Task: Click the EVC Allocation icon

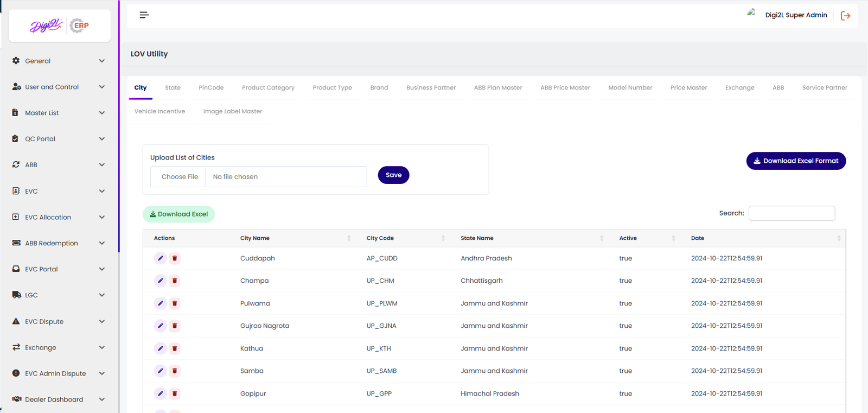Action: (16, 217)
